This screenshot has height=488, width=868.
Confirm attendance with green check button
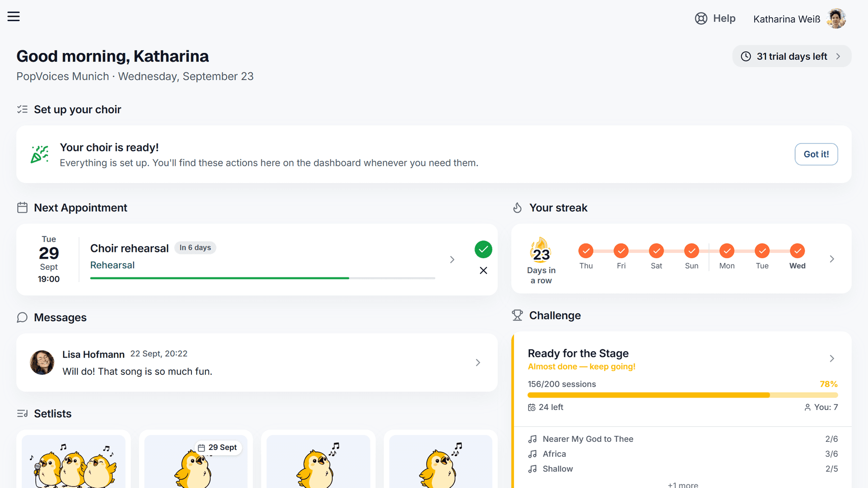pyautogui.click(x=483, y=250)
